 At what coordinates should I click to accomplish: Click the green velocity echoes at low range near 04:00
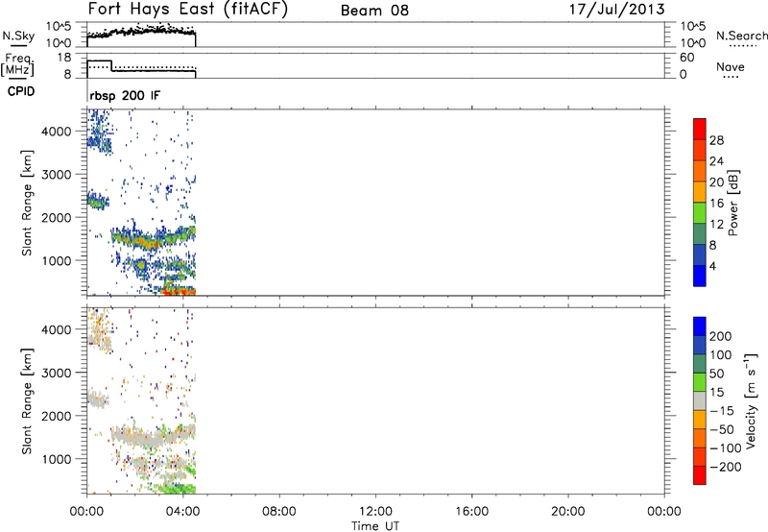pos(177,488)
